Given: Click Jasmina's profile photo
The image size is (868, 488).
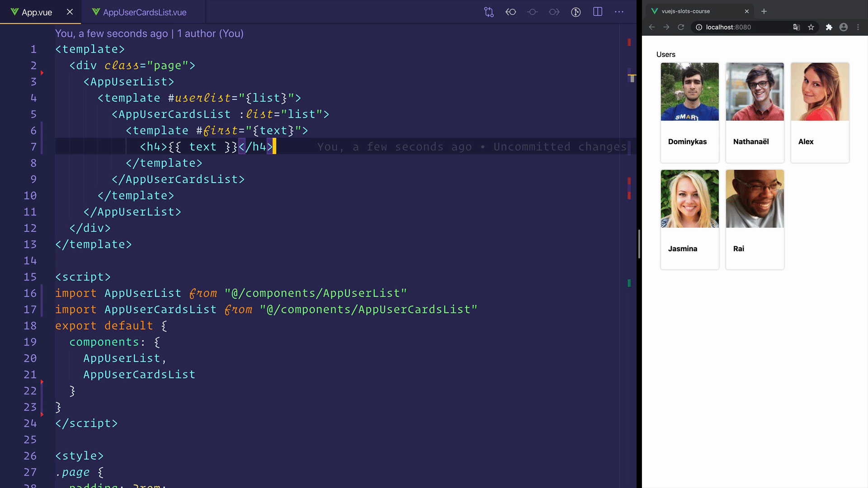Looking at the screenshot, I should (690, 199).
